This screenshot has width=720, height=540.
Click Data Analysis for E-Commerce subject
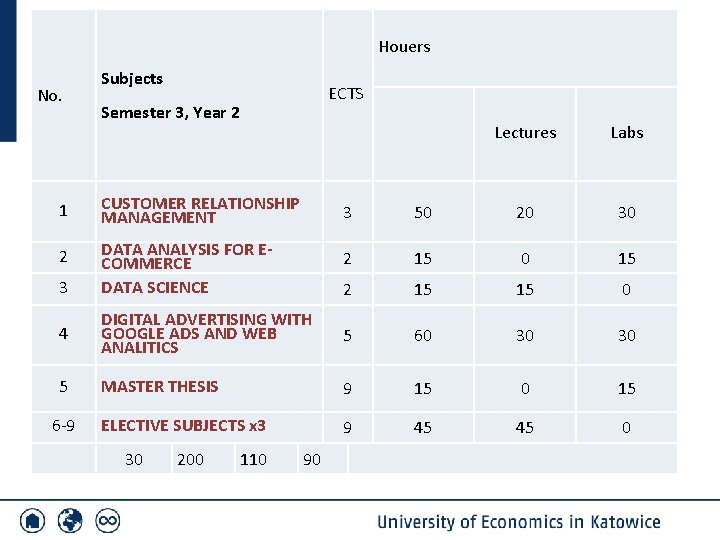point(186,256)
